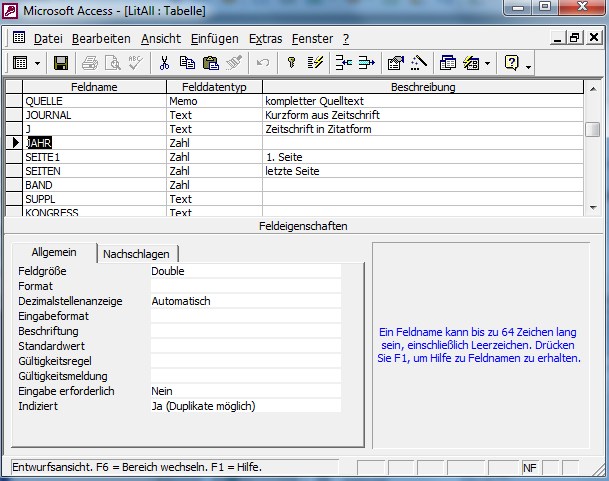This screenshot has width=609, height=481.
Task: Click description 'letzte Seite'
Action: point(292,171)
